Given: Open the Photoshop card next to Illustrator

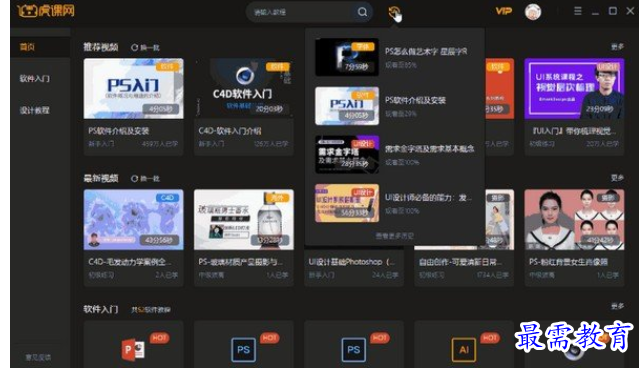Looking at the screenshot, I should [354, 344].
